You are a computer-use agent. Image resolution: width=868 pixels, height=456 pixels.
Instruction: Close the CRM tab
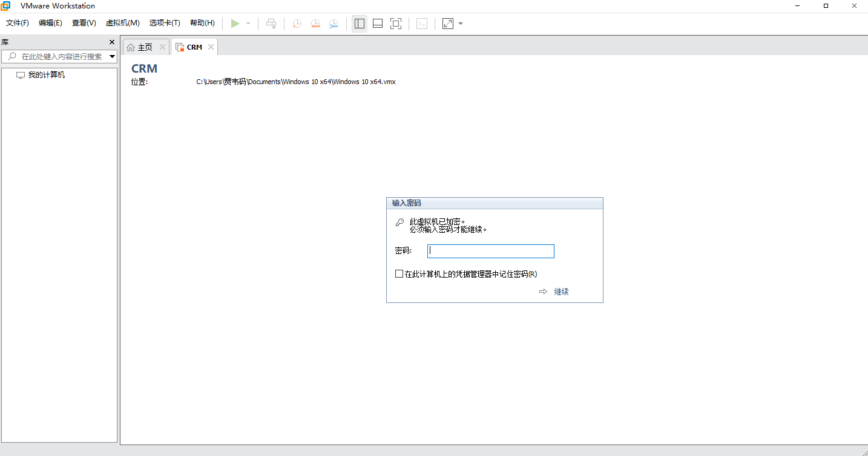click(x=211, y=47)
